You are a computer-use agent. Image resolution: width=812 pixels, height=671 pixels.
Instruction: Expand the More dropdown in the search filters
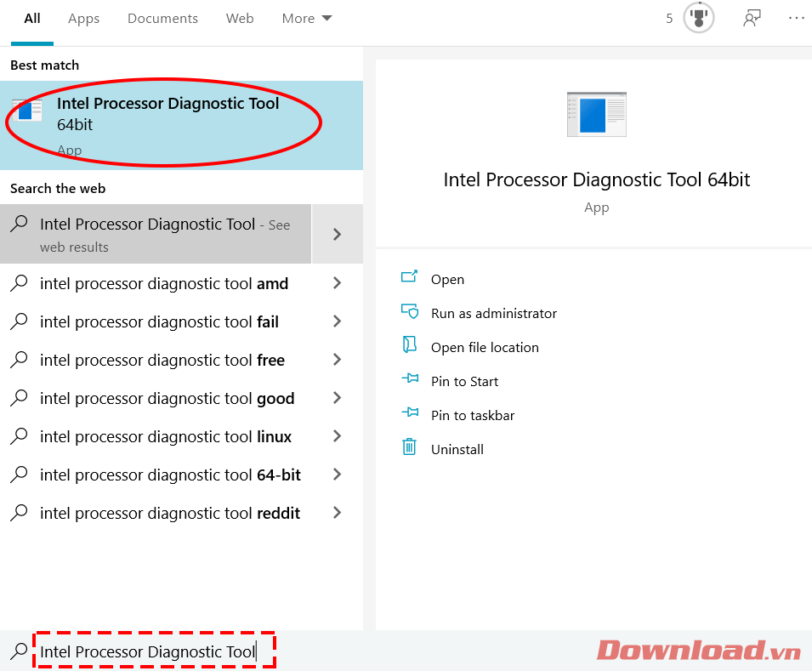307,19
